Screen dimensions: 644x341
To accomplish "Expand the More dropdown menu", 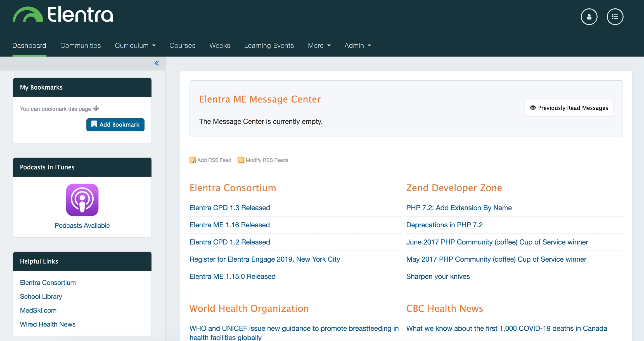I will (319, 46).
